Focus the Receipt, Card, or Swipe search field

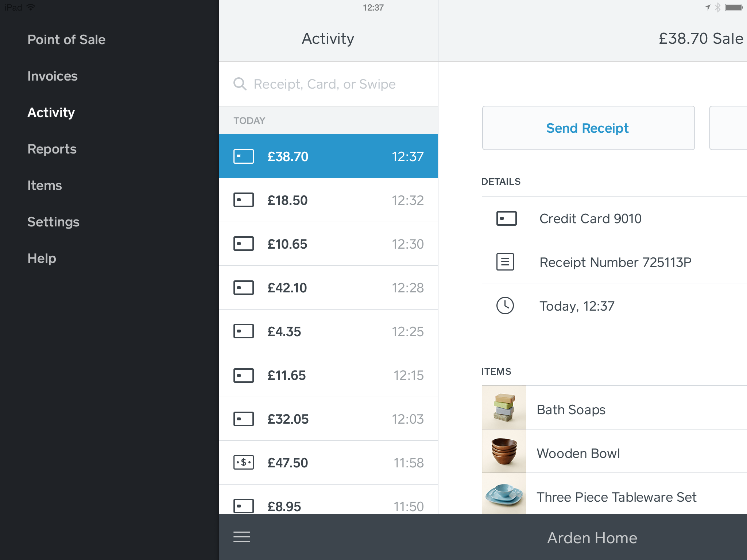pos(328,84)
